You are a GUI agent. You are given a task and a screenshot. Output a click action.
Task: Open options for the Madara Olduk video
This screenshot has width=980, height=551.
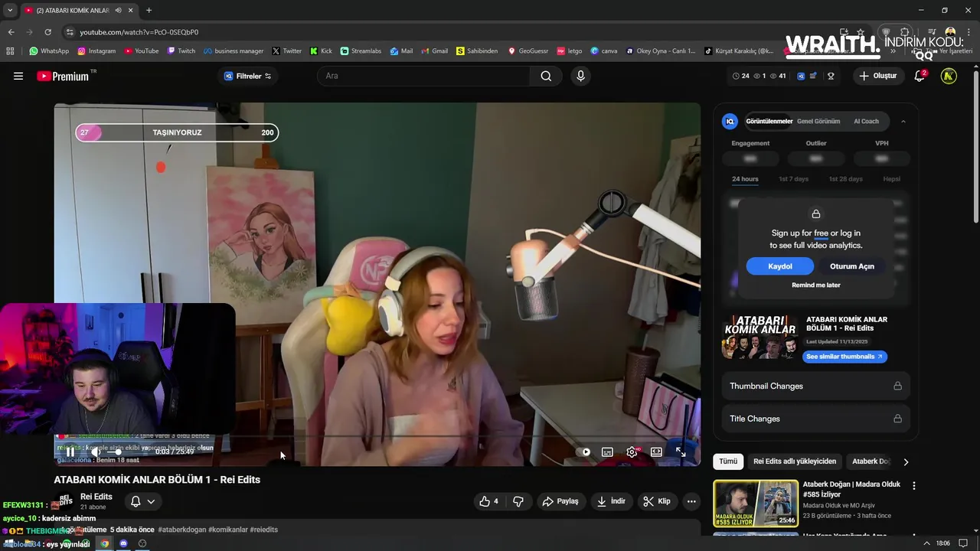[913, 485]
